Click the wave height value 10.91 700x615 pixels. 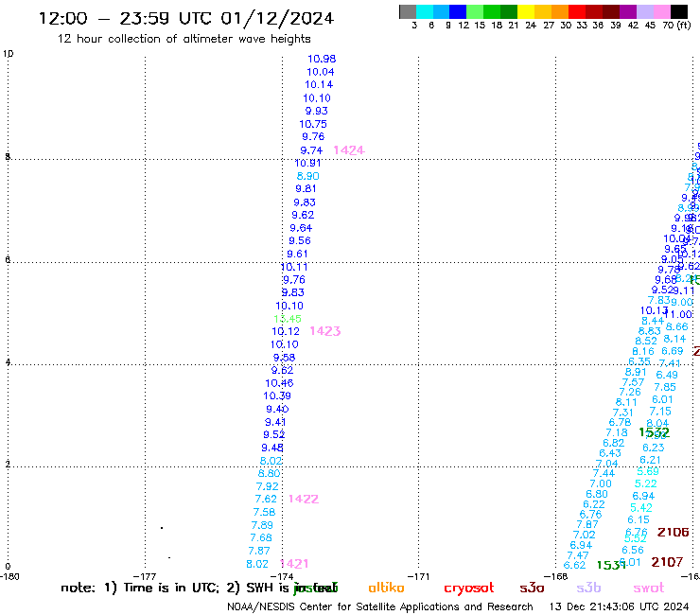[x=307, y=163]
